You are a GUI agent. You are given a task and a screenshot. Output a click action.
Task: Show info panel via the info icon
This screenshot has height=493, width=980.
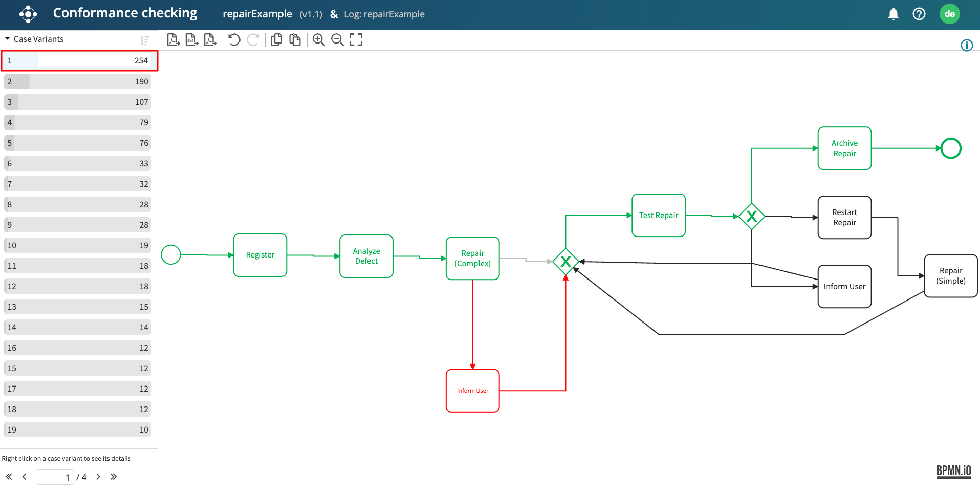click(x=966, y=46)
